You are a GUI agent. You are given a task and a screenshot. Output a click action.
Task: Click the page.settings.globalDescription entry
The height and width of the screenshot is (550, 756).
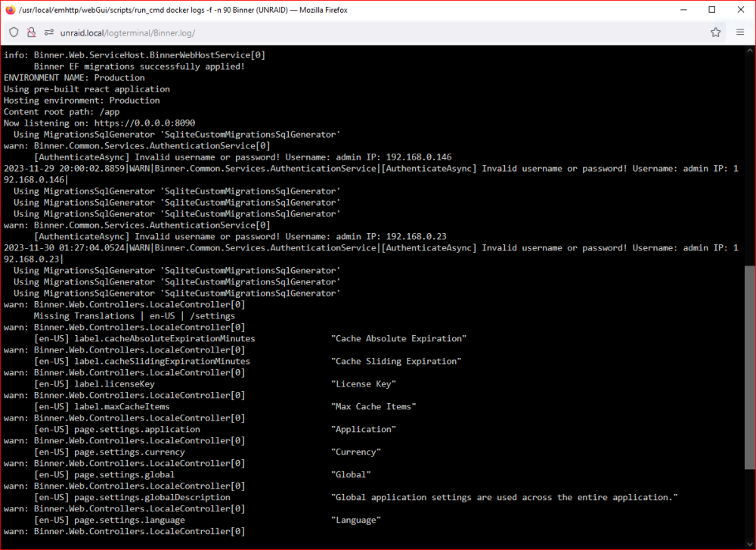click(152, 497)
